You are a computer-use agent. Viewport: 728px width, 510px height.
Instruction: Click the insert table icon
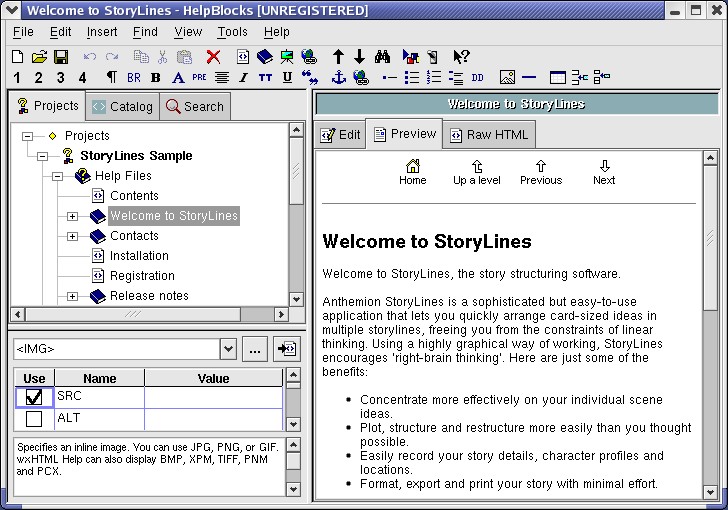(x=558, y=77)
